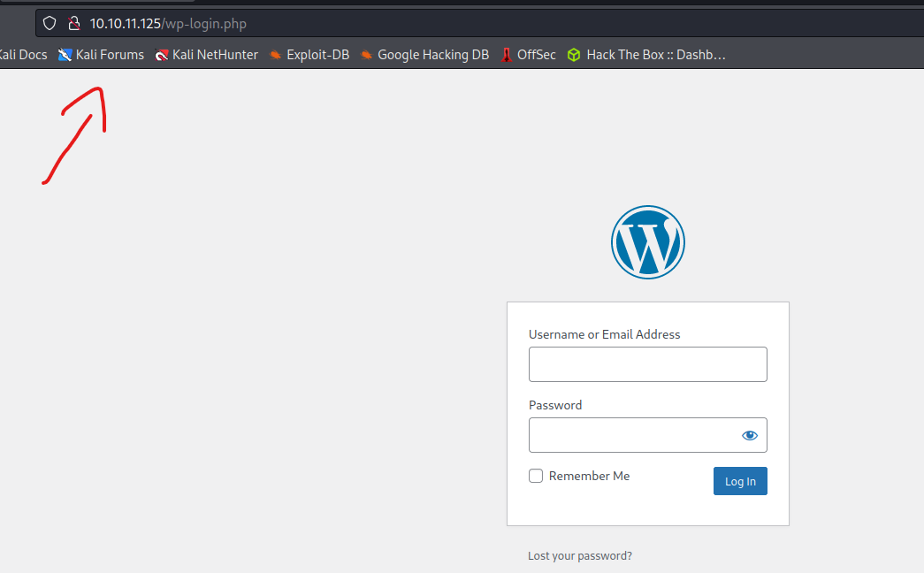Image resolution: width=924 pixels, height=573 pixels.
Task: Tick the Remember Me checkbox
Action: click(536, 476)
